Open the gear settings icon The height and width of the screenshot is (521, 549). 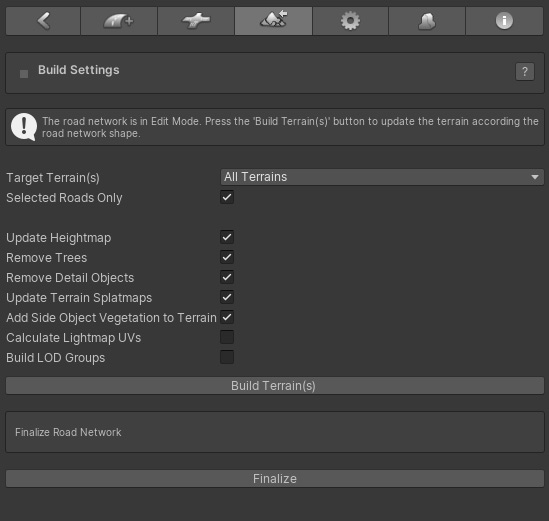click(350, 21)
